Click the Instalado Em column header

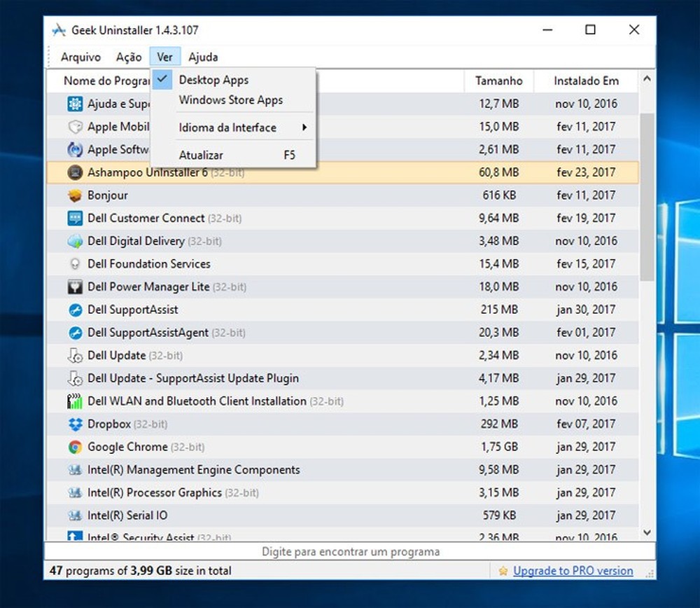[586, 81]
